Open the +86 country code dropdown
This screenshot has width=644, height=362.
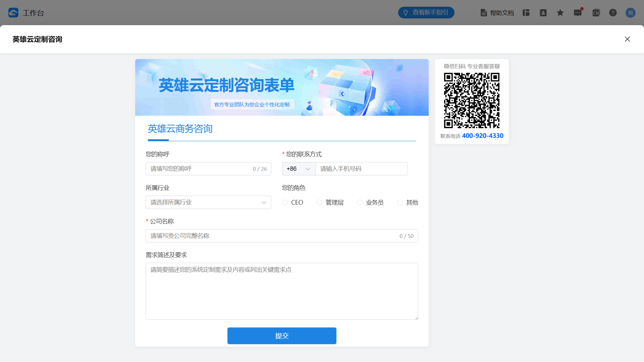299,169
